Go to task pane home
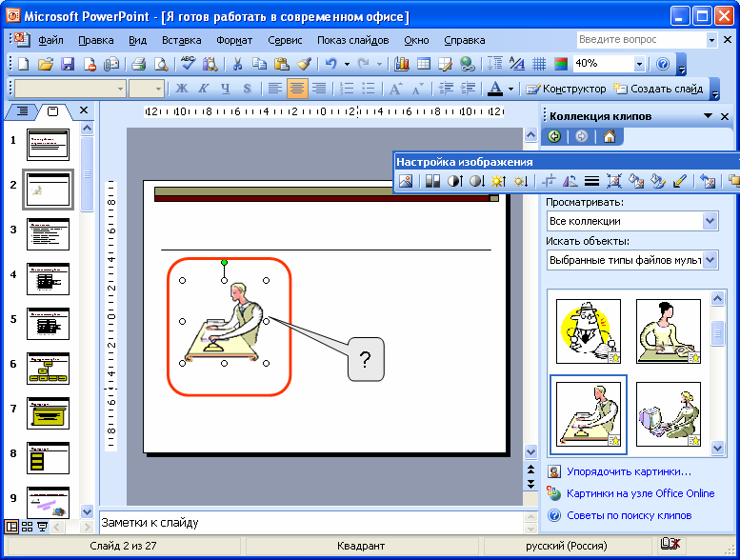The height and width of the screenshot is (560, 740). [610, 137]
